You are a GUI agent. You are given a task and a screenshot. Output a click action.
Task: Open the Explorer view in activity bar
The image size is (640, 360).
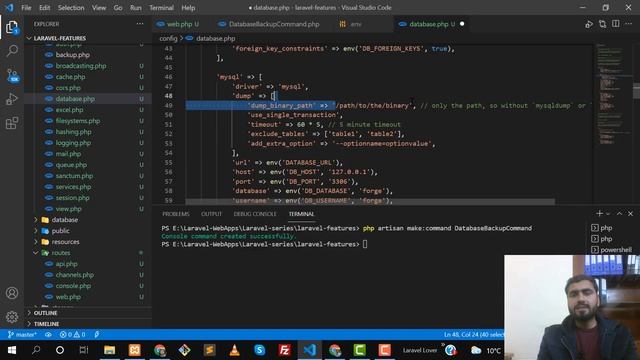click(12, 27)
